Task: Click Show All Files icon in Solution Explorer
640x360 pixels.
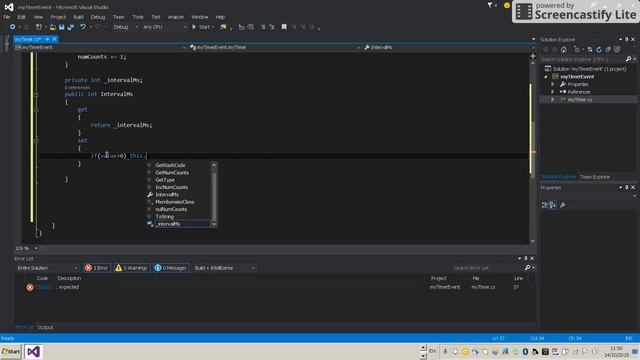Action: pos(617,49)
